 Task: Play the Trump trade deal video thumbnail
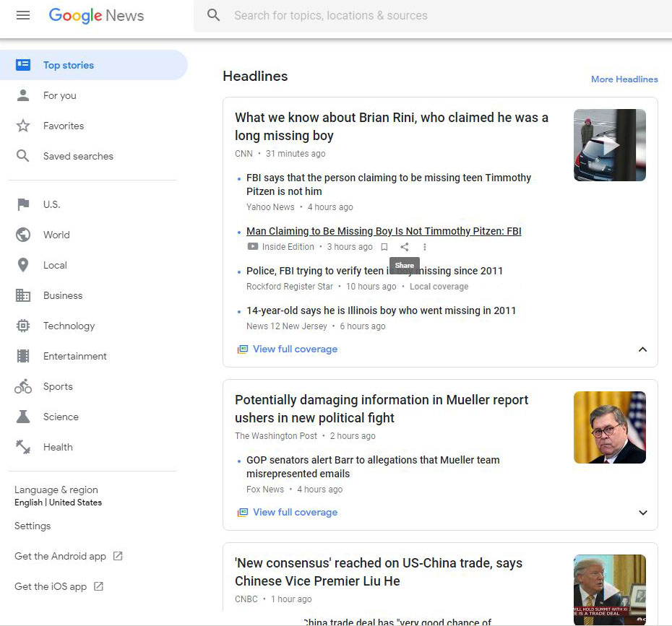(610, 590)
